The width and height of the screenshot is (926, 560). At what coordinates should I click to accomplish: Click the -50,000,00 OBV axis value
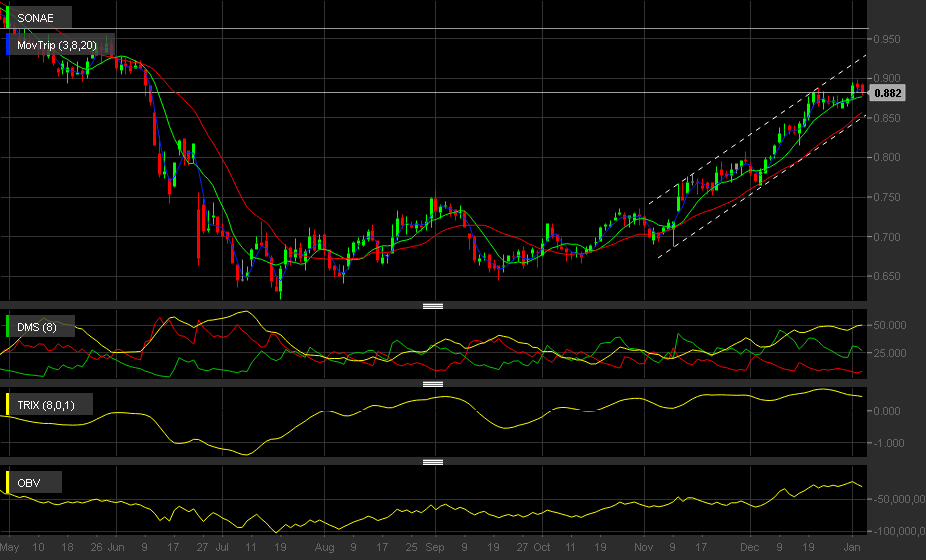point(898,500)
